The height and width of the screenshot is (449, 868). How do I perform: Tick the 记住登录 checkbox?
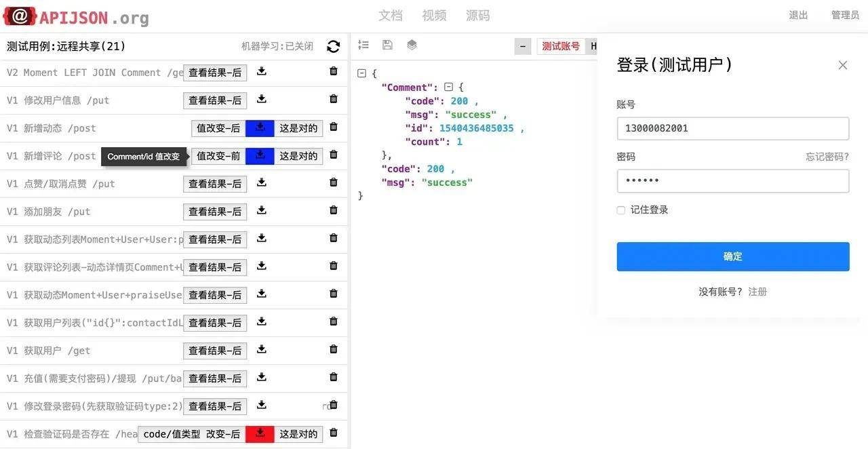(620, 210)
